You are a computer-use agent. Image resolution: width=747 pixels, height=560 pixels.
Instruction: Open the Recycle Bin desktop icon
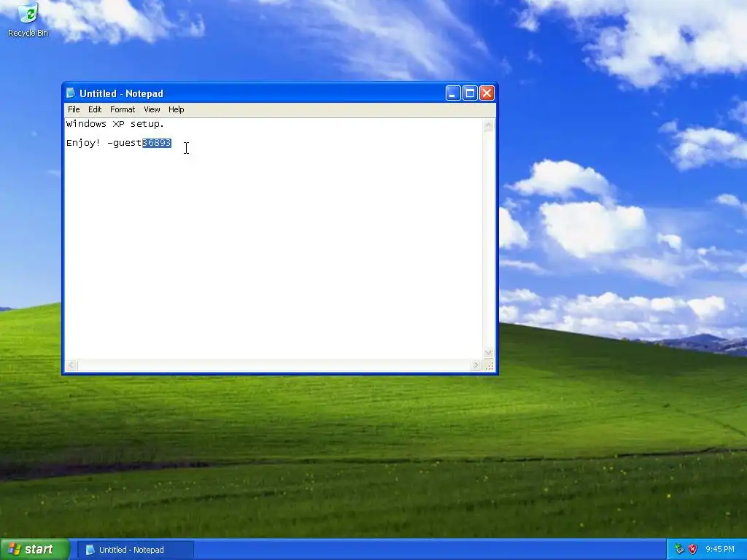pyautogui.click(x=28, y=19)
